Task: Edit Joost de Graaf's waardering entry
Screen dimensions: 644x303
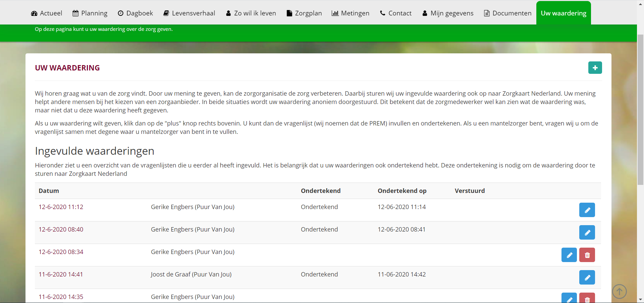Action: click(x=587, y=277)
